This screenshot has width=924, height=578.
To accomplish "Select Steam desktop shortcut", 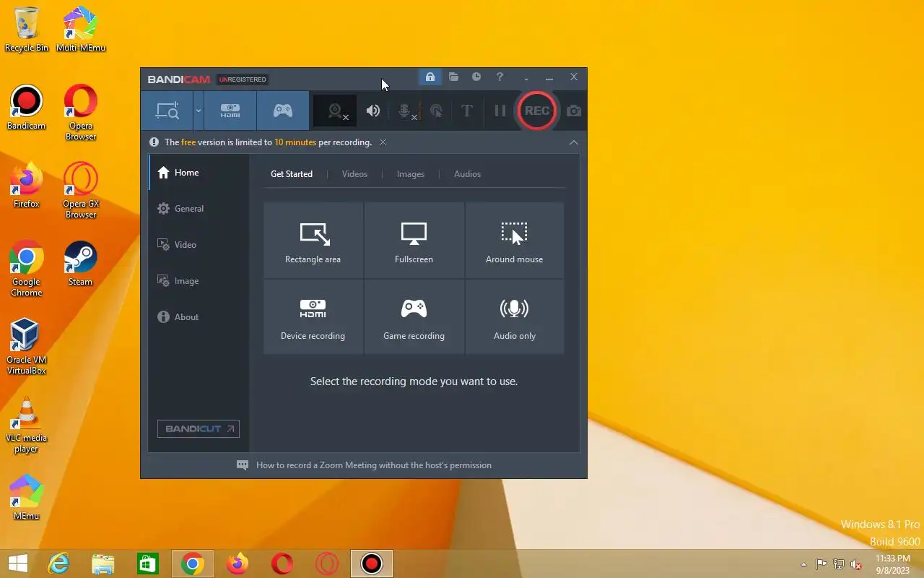I will coord(81,264).
